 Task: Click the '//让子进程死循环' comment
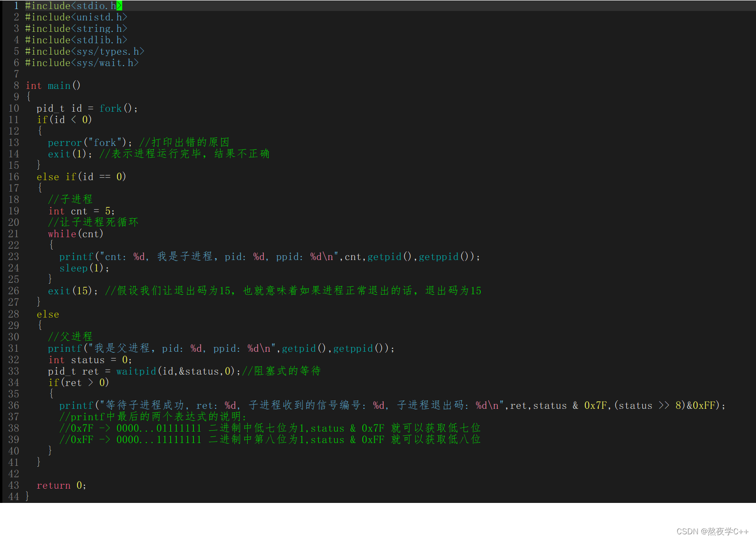[93, 222]
